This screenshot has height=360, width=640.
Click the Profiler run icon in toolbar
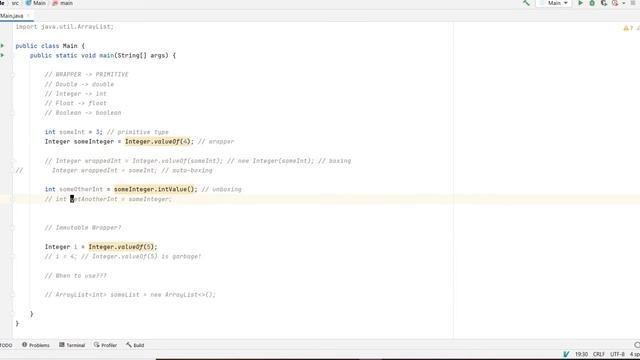tap(615, 3)
